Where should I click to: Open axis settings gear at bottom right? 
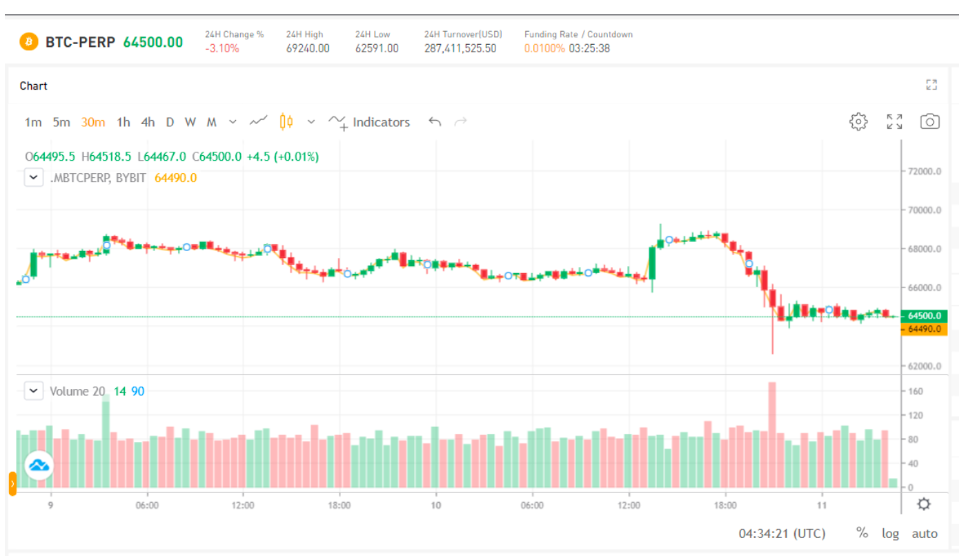(924, 503)
